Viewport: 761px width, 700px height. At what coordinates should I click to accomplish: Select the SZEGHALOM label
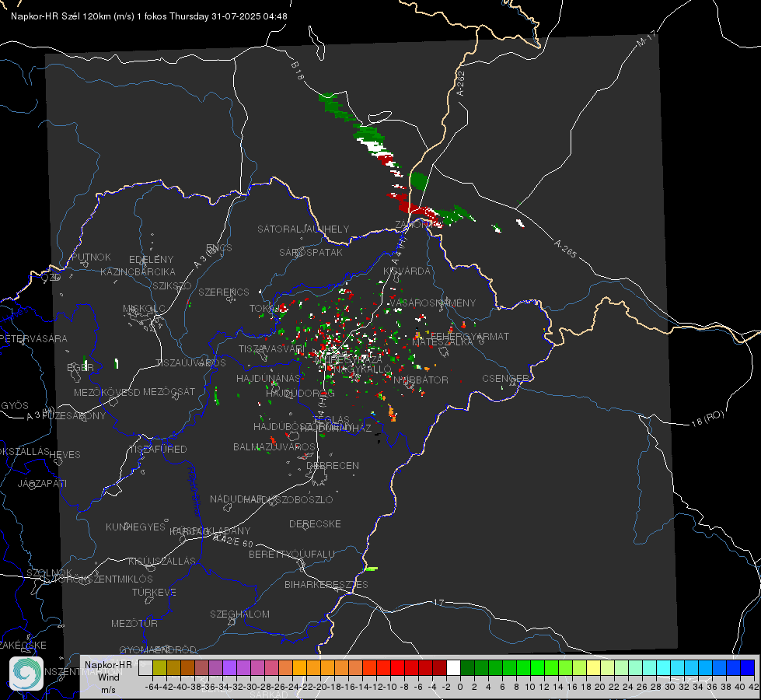click(239, 614)
